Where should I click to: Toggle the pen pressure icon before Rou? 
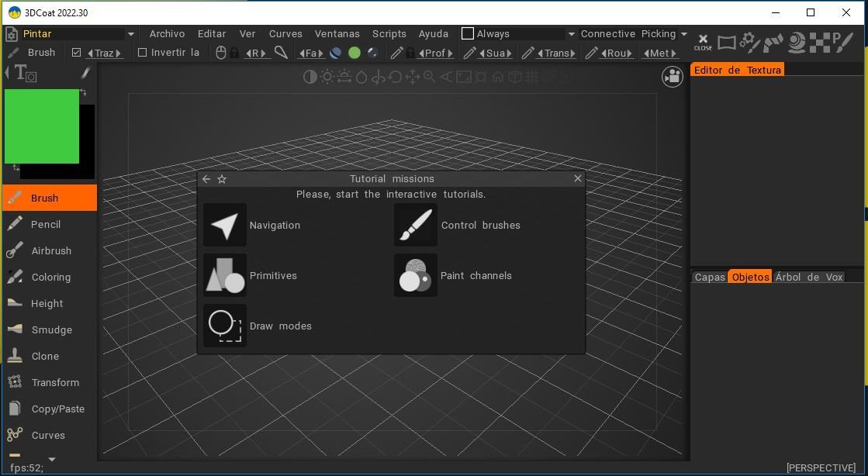(591, 53)
